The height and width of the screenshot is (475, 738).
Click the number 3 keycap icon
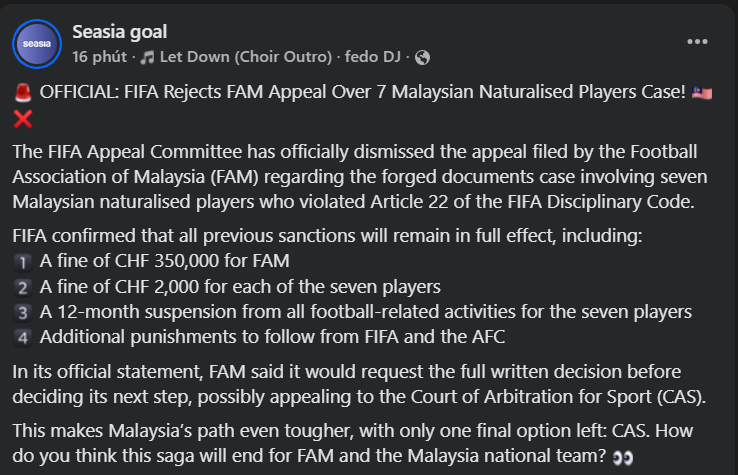click(x=24, y=312)
